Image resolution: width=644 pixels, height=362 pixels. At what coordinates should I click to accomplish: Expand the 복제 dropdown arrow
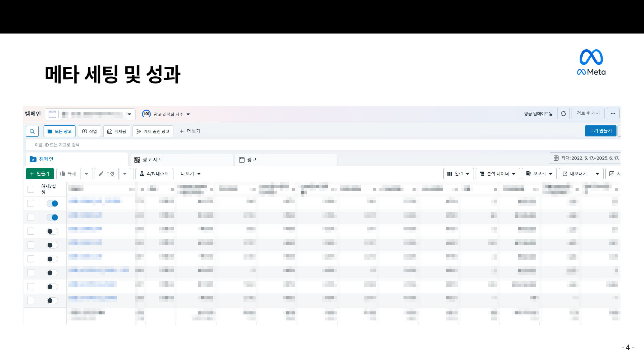(87, 174)
